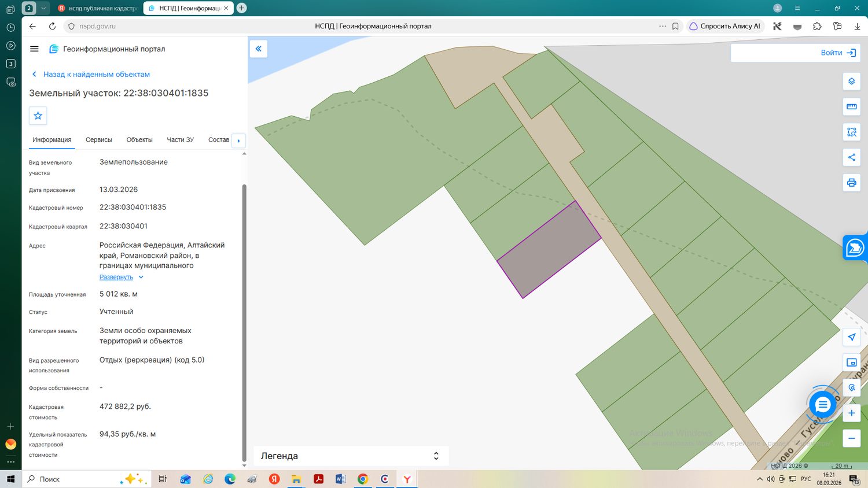Switch to the Сервисы tab
Screen dimensions: 868x488
[x=99, y=140]
